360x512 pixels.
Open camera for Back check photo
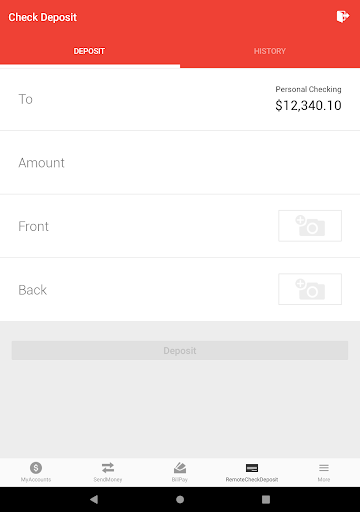pyautogui.click(x=310, y=289)
